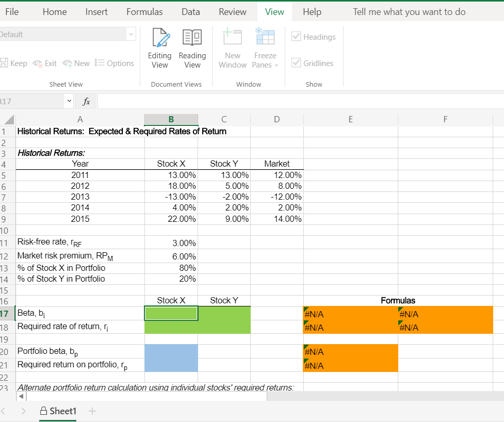Create a New sheet view

coord(76,63)
